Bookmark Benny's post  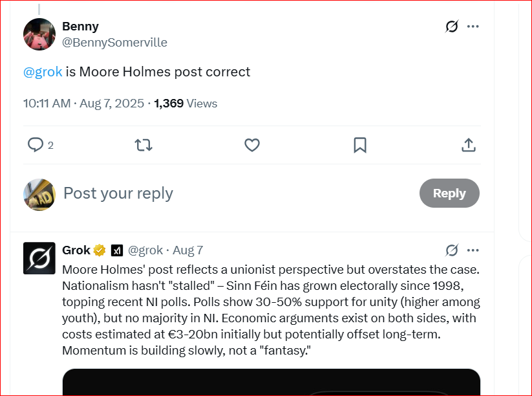[360, 145]
